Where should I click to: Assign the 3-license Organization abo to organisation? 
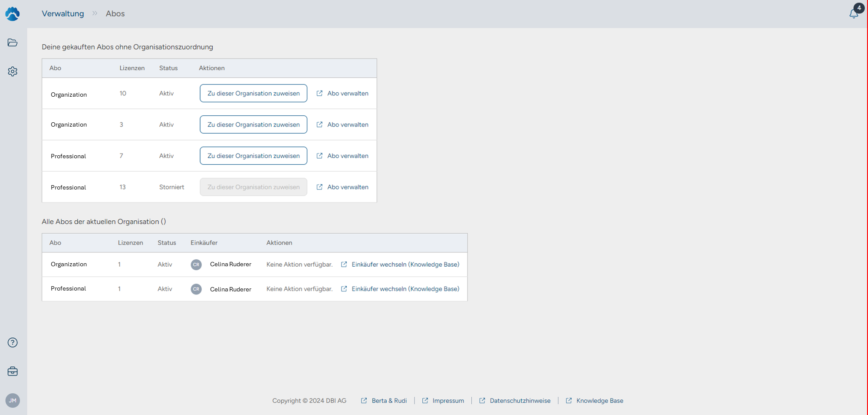coord(253,124)
